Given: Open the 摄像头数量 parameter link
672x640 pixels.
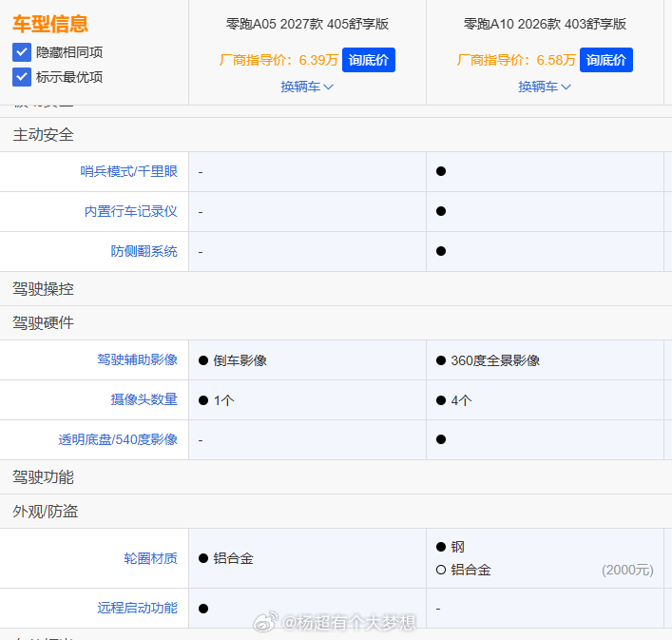Looking at the screenshot, I should pyautogui.click(x=144, y=399).
